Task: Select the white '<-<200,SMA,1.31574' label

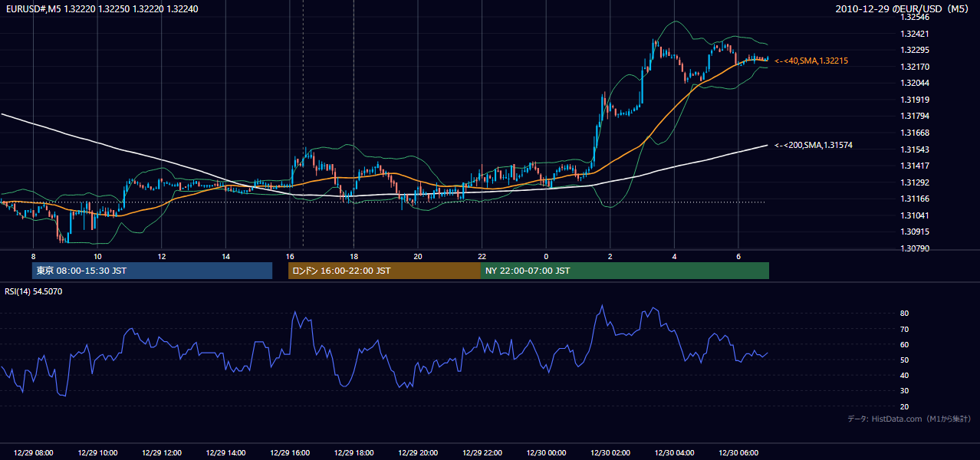Action: click(814, 145)
